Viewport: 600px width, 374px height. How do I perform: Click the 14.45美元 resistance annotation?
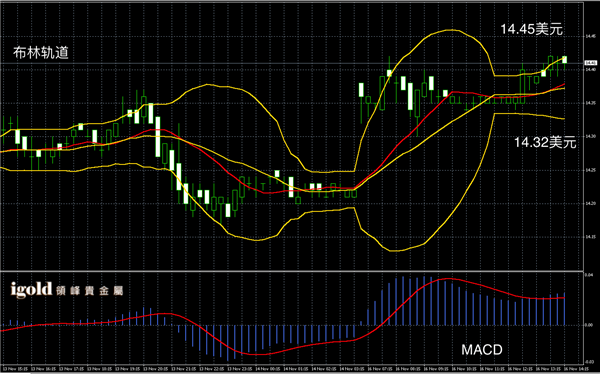coord(532,29)
